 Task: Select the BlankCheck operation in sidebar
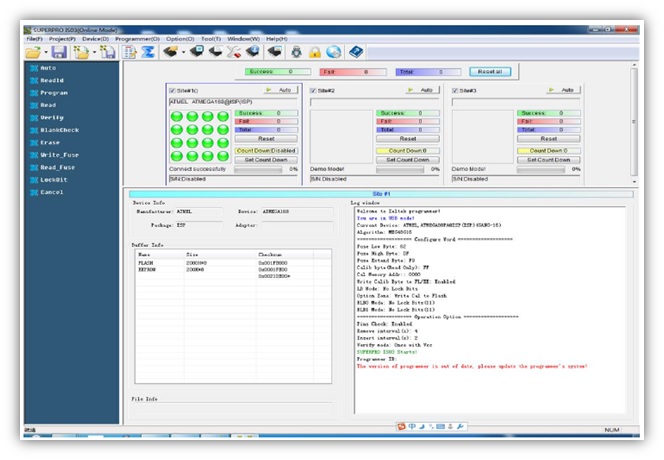pos(60,130)
